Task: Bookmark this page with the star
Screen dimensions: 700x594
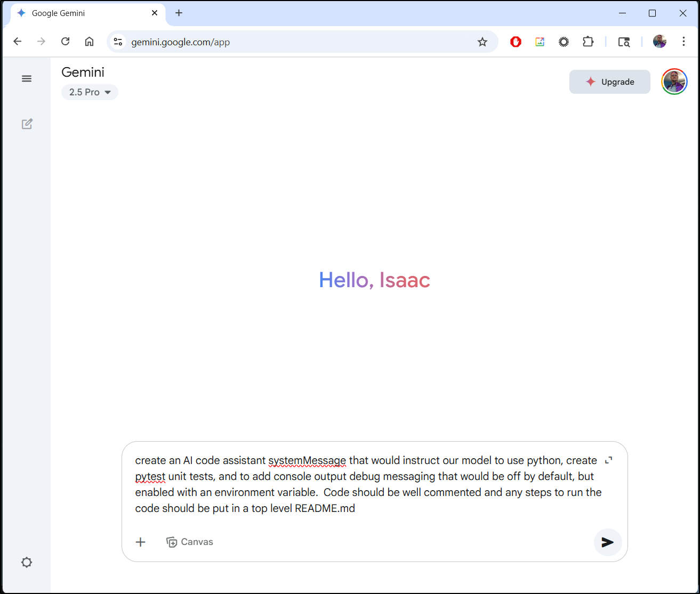Action: (x=482, y=42)
